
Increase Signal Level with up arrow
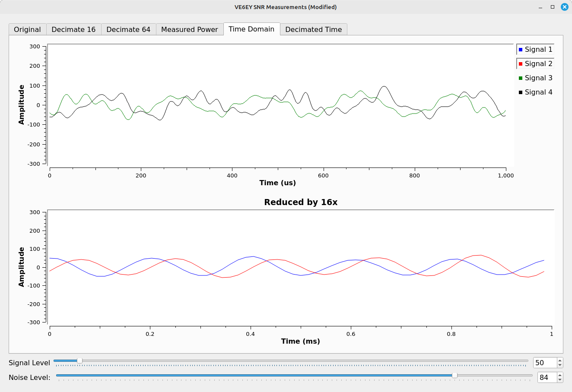click(x=560, y=360)
